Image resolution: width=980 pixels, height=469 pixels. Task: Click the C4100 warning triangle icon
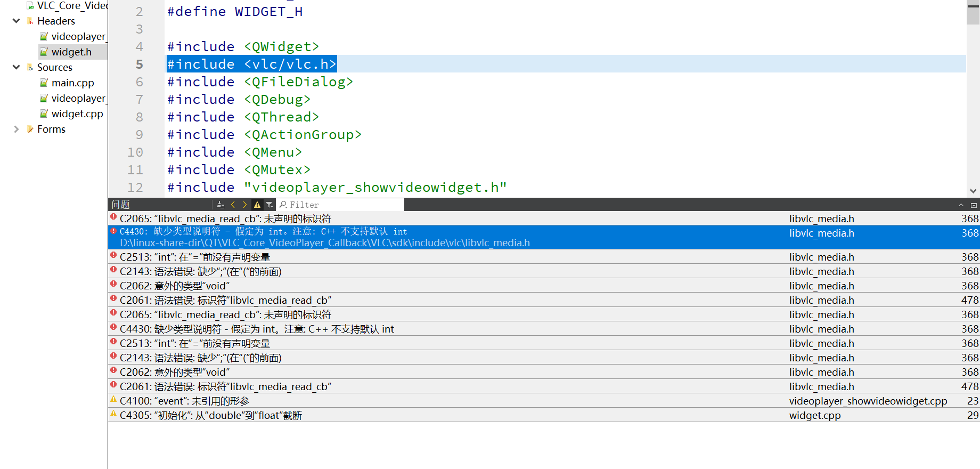113,399
